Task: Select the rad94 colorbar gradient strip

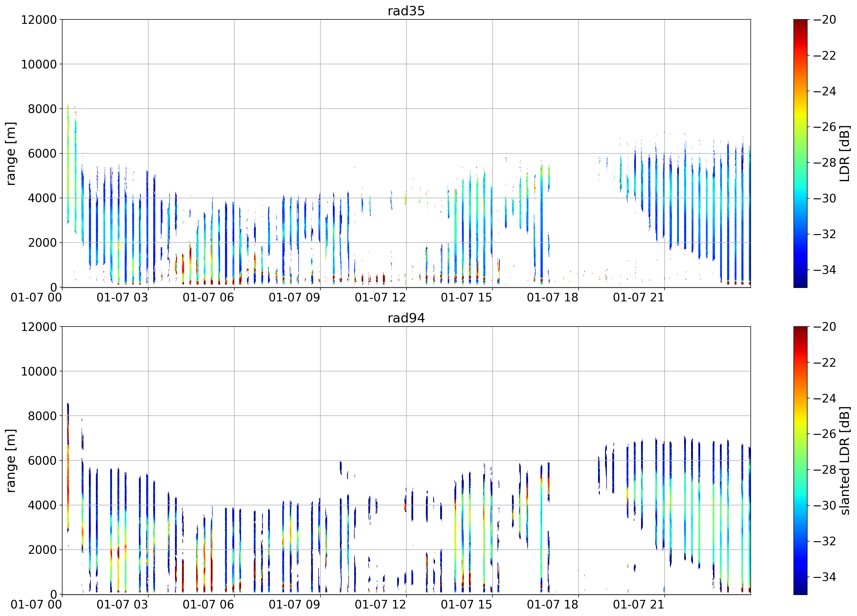Action: pos(800,461)
